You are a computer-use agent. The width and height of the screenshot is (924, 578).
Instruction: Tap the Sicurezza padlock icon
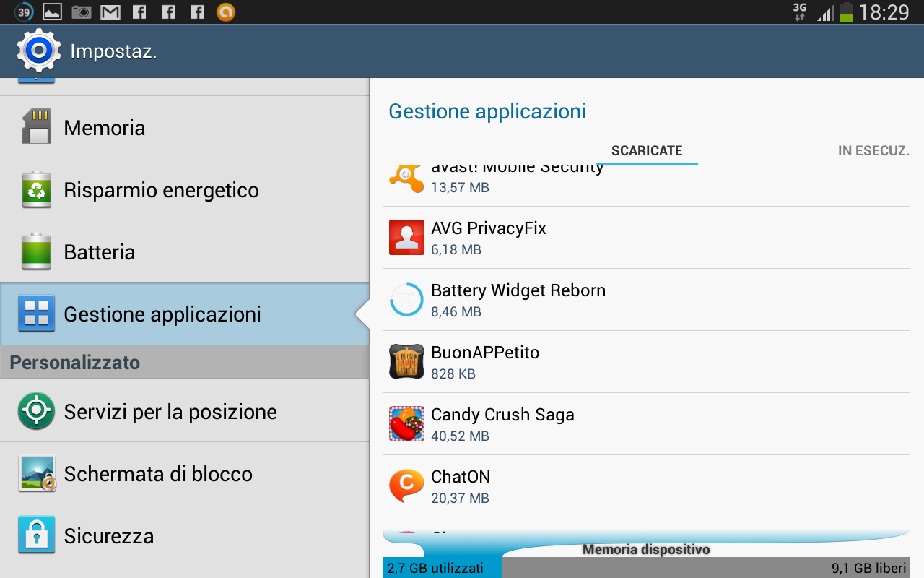36,535
